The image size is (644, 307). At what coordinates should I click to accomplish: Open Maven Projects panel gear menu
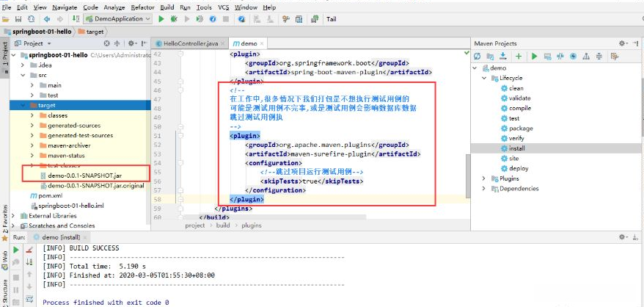click(x=623, y=43)
